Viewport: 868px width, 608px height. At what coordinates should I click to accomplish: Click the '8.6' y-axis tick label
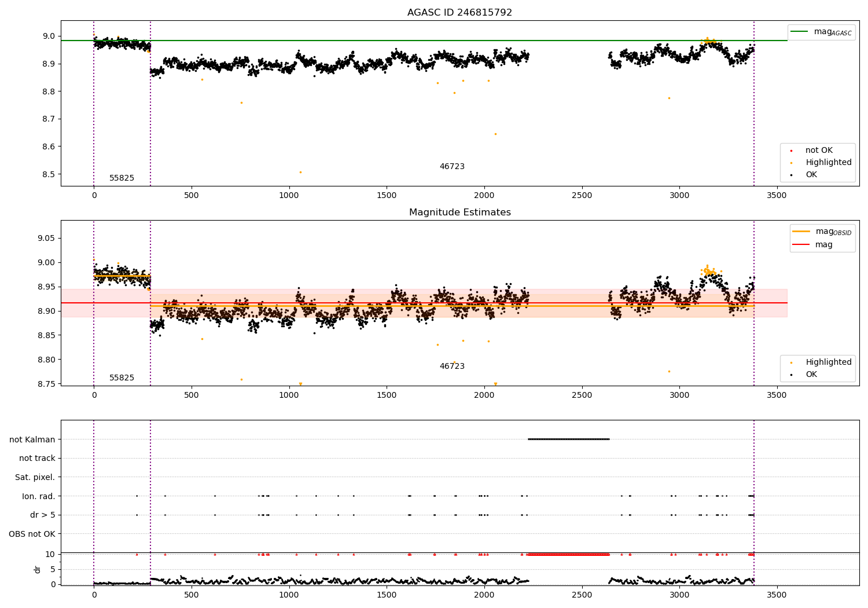(49, 147)
